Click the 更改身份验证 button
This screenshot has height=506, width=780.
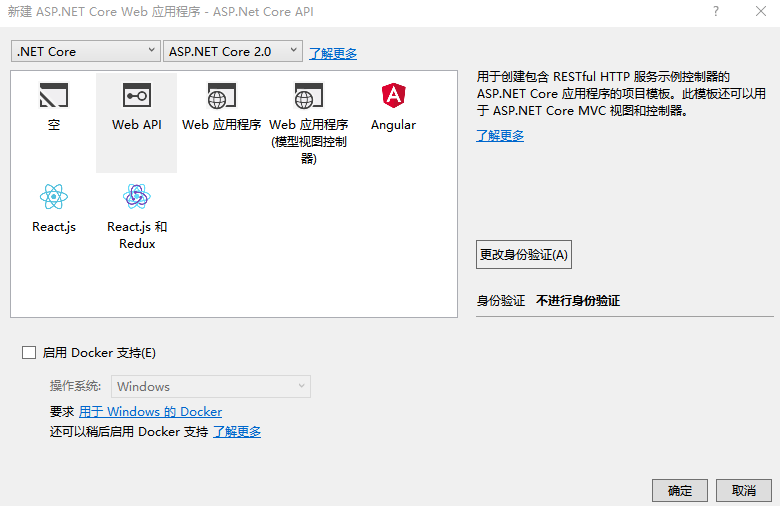click(x=524, y=255)
